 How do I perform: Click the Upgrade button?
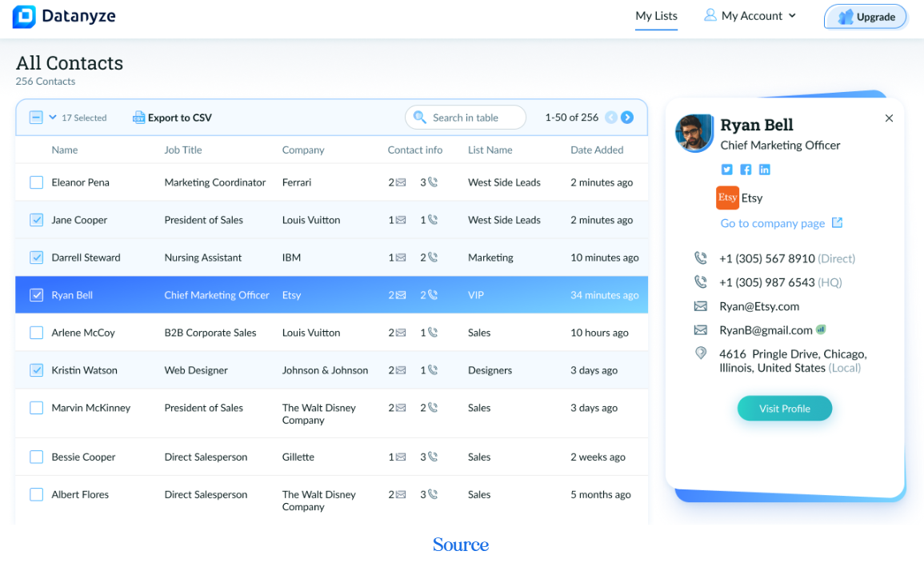click(x=865, y=17)
